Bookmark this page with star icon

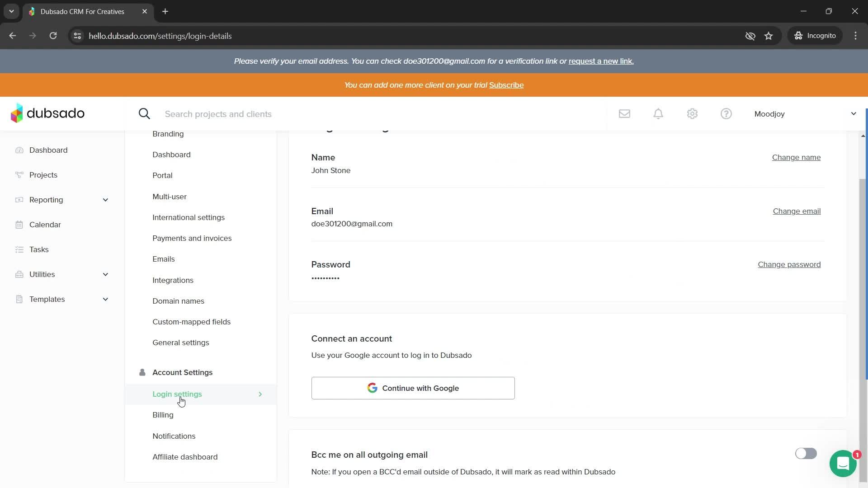pos(769,36)
